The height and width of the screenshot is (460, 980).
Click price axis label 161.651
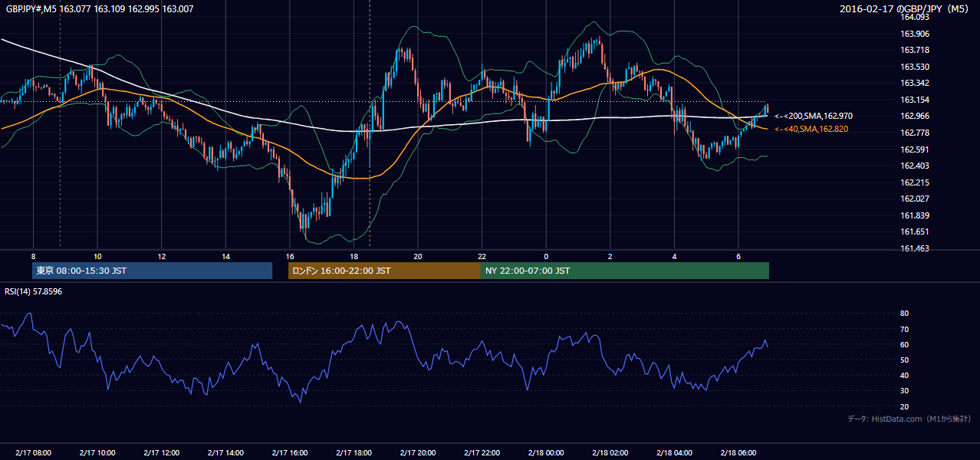pos(914,232)
